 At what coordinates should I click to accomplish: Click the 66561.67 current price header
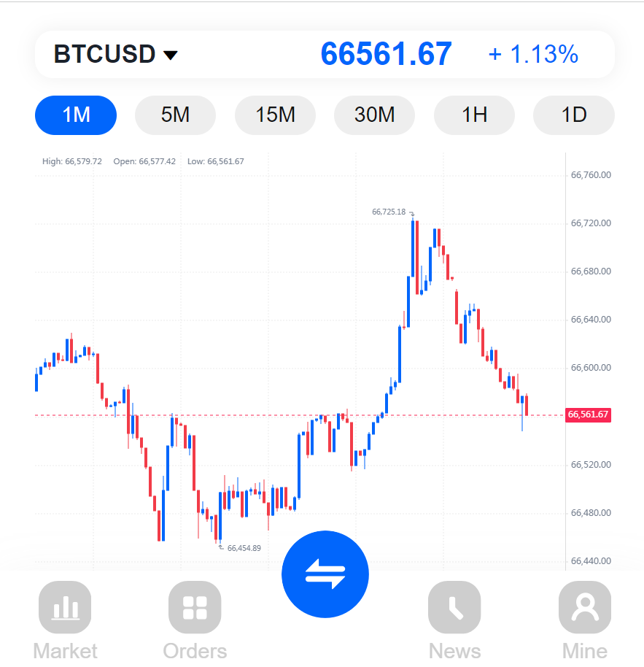[386, 54]
